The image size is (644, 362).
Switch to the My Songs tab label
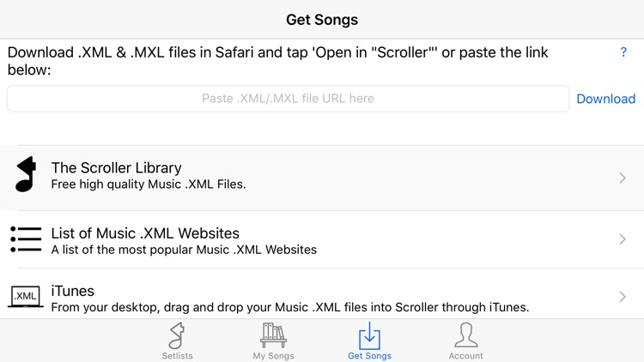coord(273,355)
